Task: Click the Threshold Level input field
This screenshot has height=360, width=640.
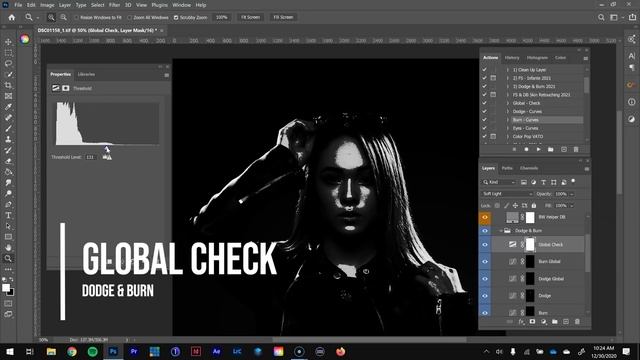Action: 91,157
